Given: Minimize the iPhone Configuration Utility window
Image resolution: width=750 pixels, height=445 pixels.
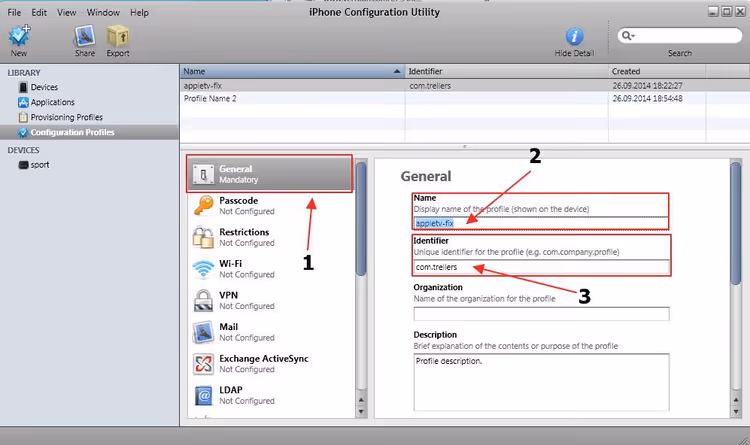Looking at the screenshot, I should [x=713, y=12].
